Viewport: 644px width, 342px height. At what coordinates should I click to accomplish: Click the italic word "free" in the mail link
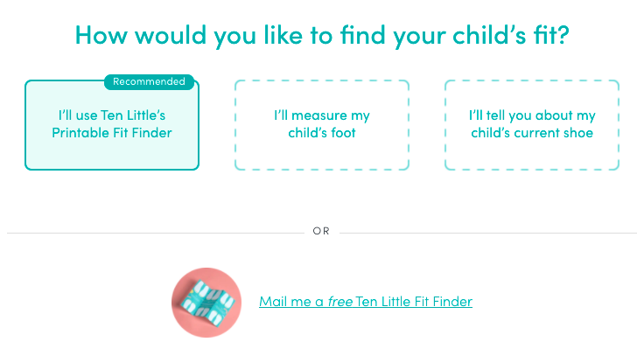point(339,302)
